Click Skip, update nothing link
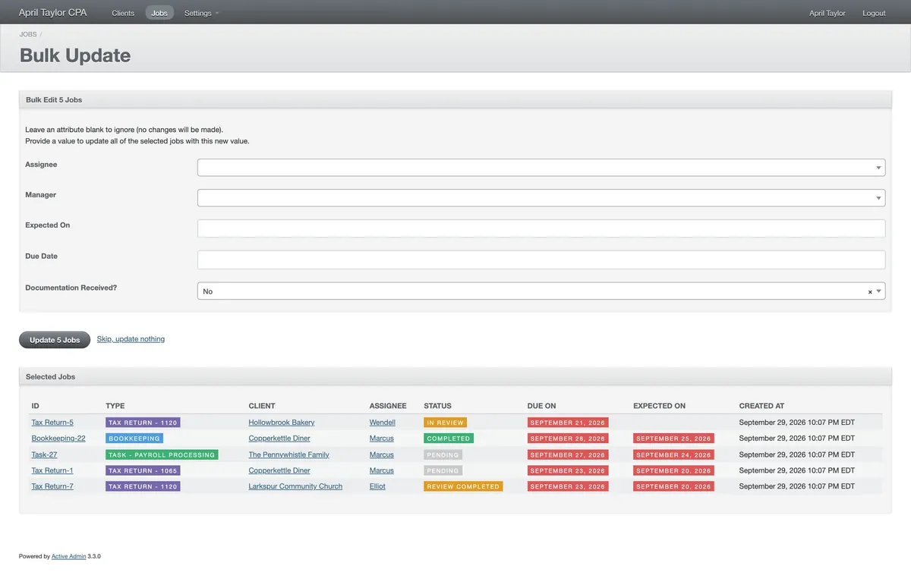The height and width of the screenshot is (588, 911). click(131, 339)
